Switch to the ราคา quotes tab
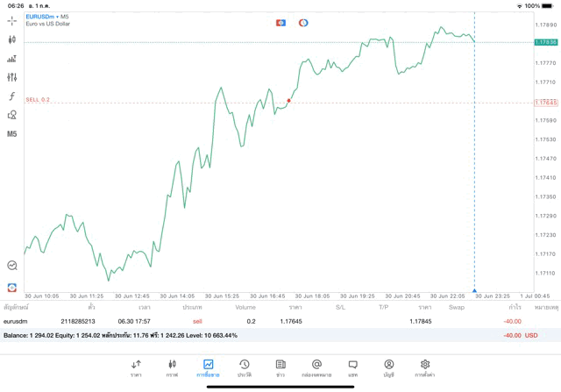Image resolution: width=561 pixels, height=392 pixels. 136,368
